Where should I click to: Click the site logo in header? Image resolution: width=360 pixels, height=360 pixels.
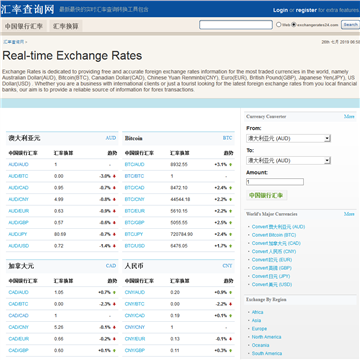pos(27,10)
